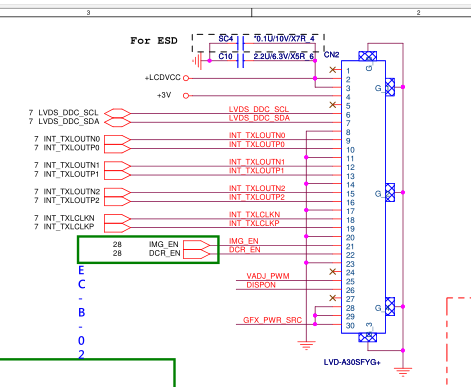
Task: Click the VADJ_PWM net label
Action: (268, 276)
